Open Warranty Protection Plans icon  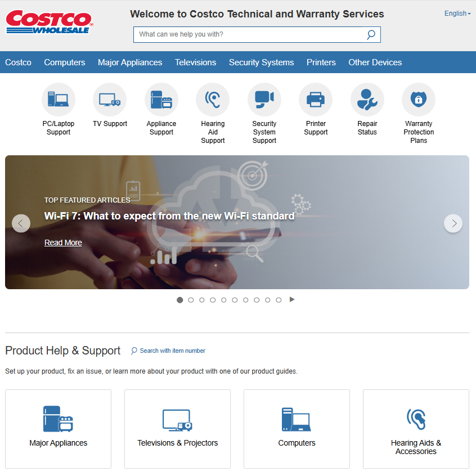click(419, 100)
